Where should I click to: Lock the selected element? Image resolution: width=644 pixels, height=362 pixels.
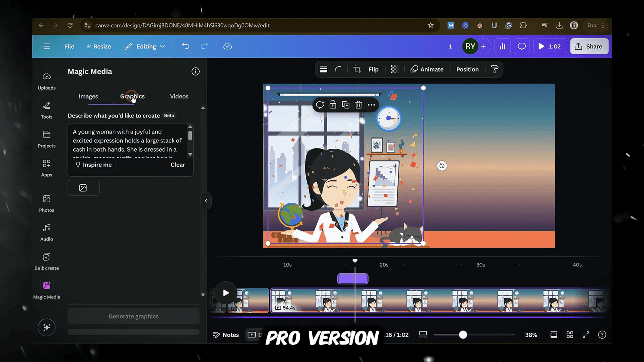[x=332, y=105]
